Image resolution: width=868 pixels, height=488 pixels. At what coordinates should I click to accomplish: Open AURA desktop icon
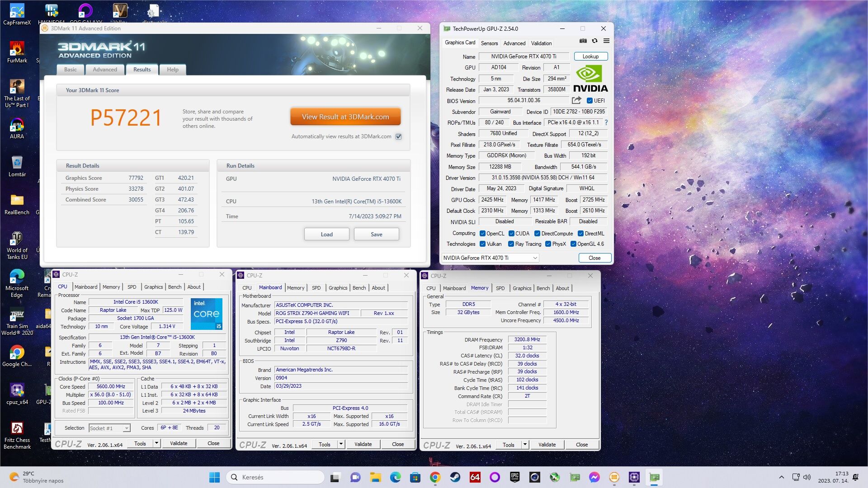[x=17, y=128]
